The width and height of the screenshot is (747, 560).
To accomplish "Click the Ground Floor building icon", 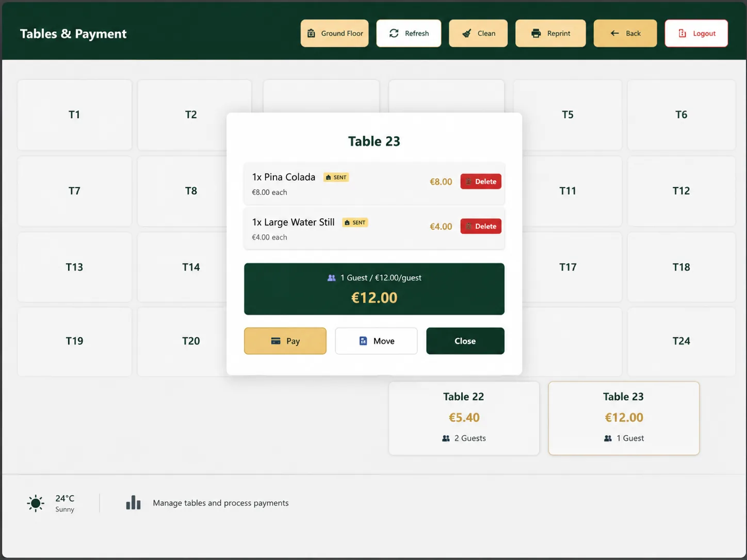I will pos(311,33).
